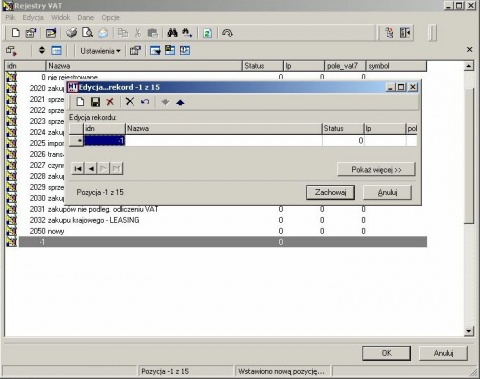Click the vertical scrollbar down arrow
Viewport: 480px width, 379px height.
click(469, 331)
